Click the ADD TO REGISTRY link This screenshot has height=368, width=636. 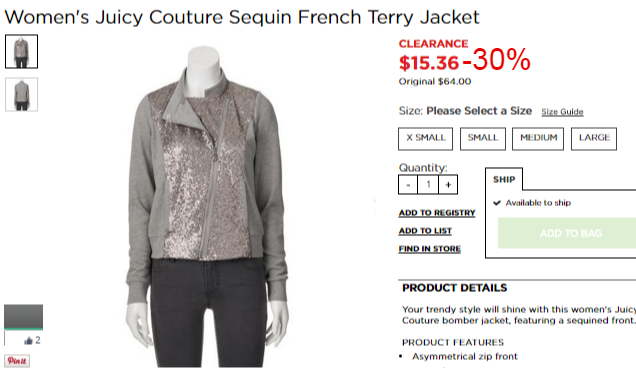tap(437, 213)
